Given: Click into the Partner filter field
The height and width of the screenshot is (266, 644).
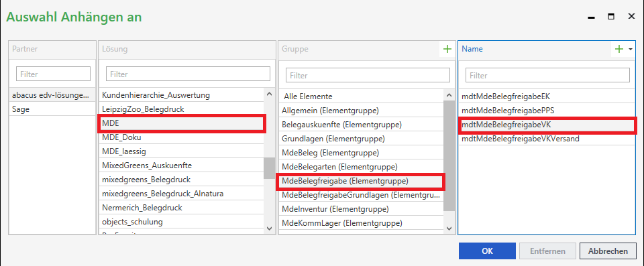Looking at the screenshot, I should (53, 74).
